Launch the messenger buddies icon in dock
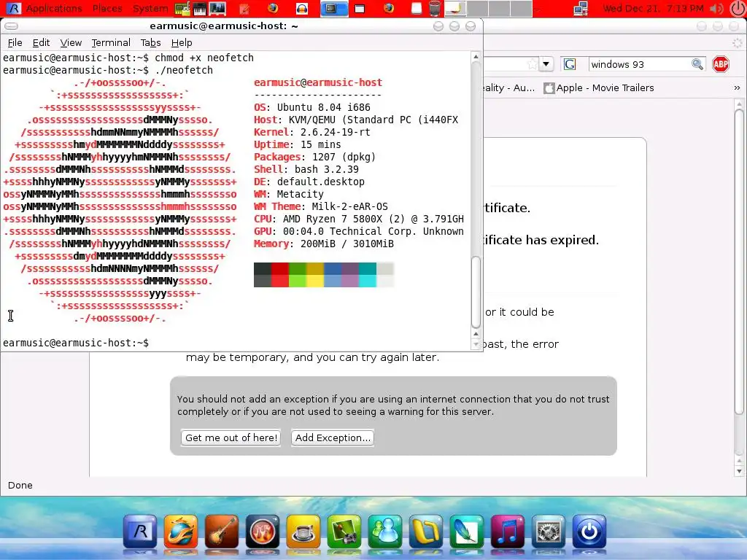Viewport: 747px width, 560px height. click(x=384, y=532)
